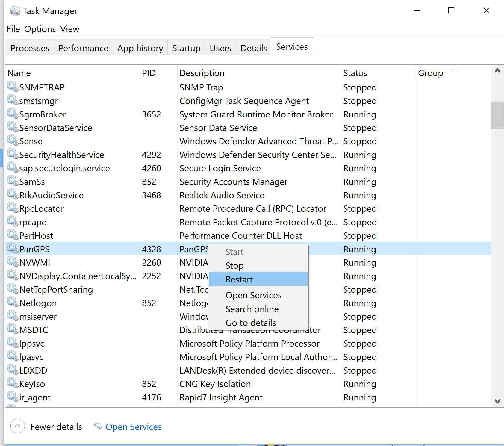
Task: Sort the list by Status column header
Action: tap(355, 73)
